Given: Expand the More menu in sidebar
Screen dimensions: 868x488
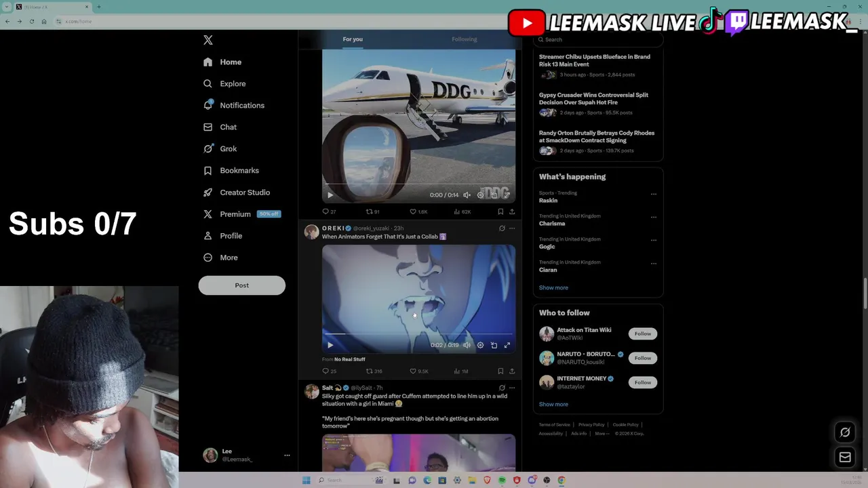Looking at the screenshot, I should (x=220, y=257).
